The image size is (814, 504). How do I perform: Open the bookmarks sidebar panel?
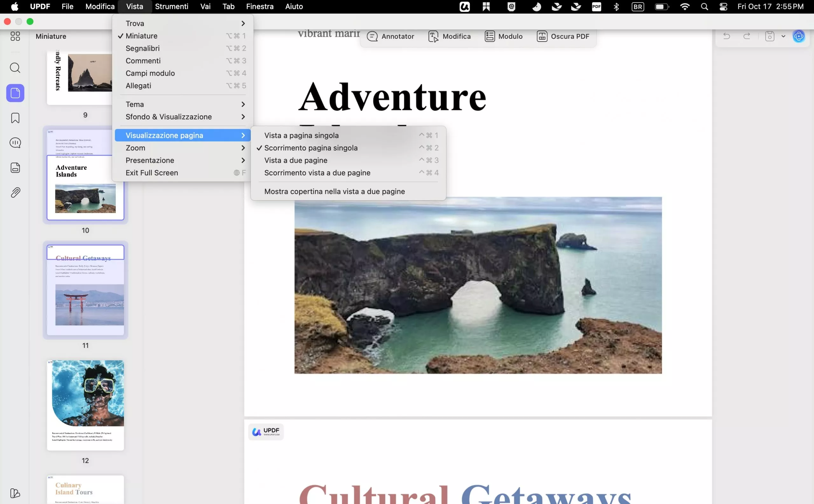click(x=15, y=118)
